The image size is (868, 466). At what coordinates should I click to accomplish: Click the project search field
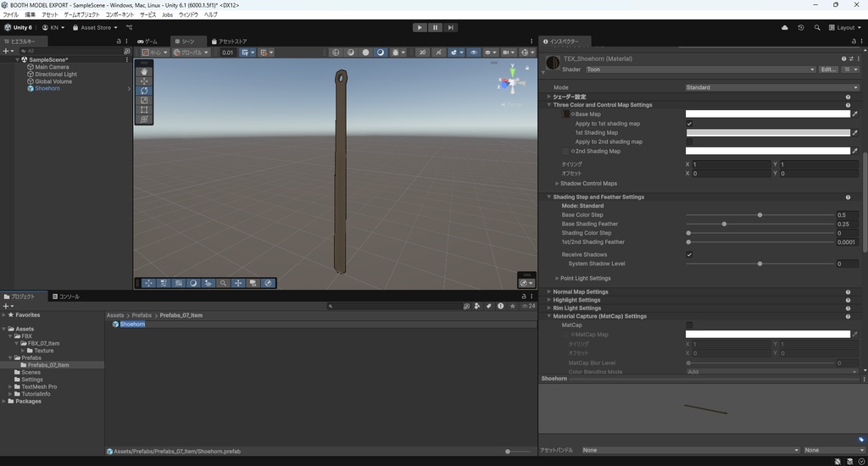tap(395, 306)
